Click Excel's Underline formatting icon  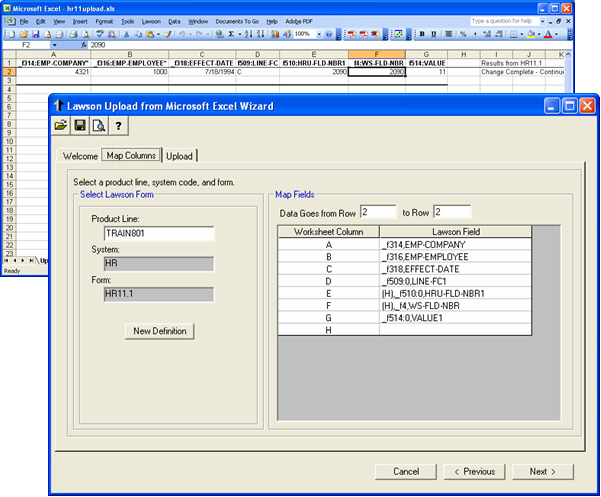pyautogui.click(x=434, y=34)
